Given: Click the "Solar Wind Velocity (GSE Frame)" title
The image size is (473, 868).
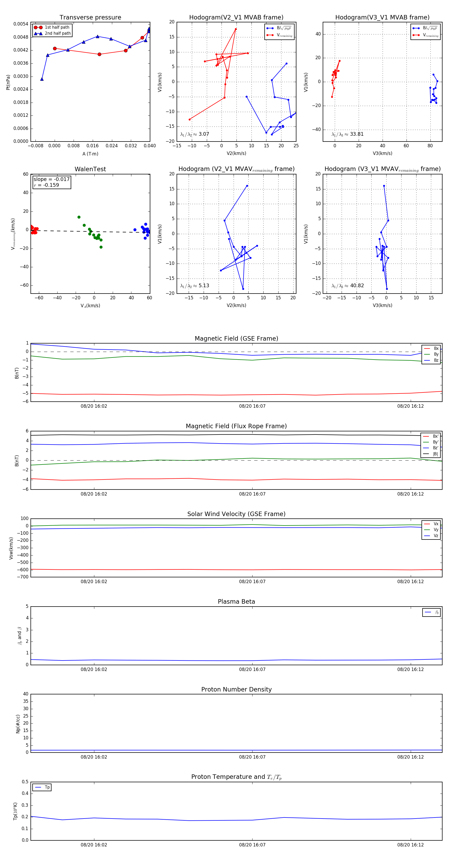Looking at the screenshot, I should click(x=236, y=514).
